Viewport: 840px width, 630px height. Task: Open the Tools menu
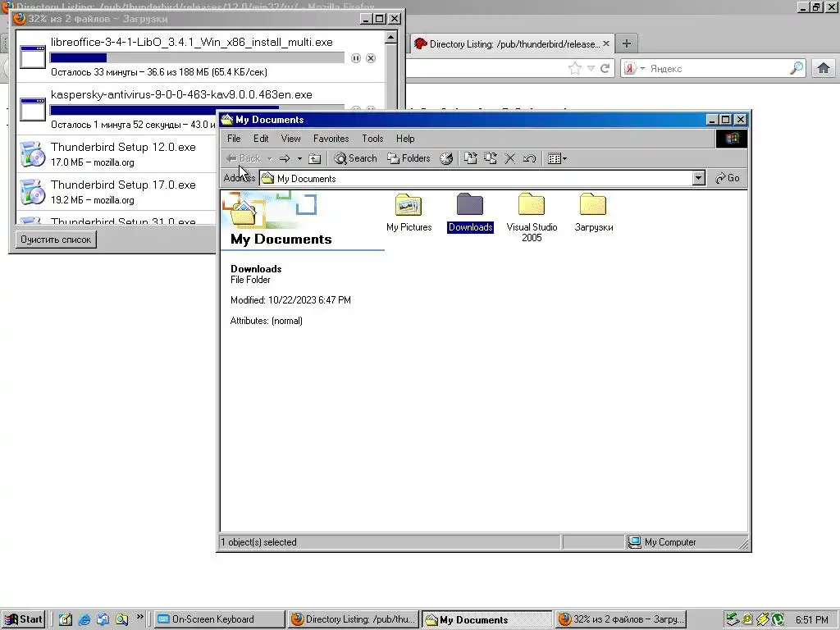pos(372,139)
